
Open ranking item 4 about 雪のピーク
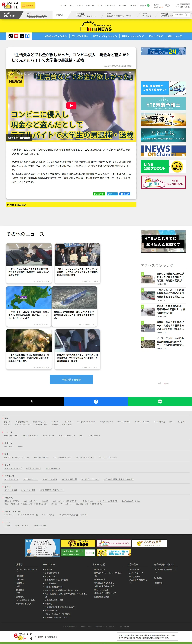(x=163, y=327)
